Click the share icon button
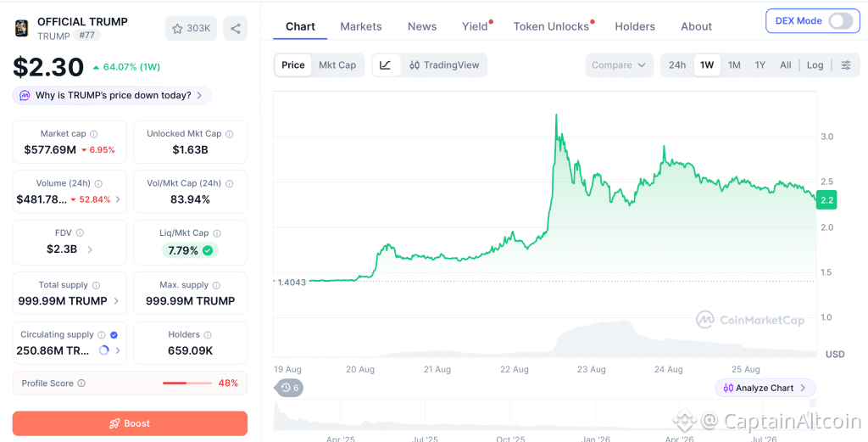 (236, 28)
